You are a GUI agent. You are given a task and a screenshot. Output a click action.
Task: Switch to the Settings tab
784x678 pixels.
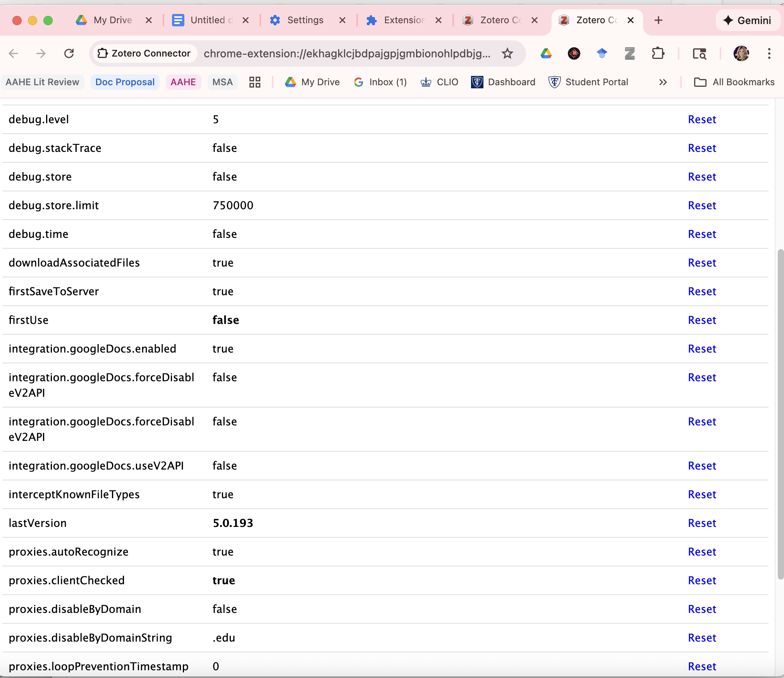305,20
